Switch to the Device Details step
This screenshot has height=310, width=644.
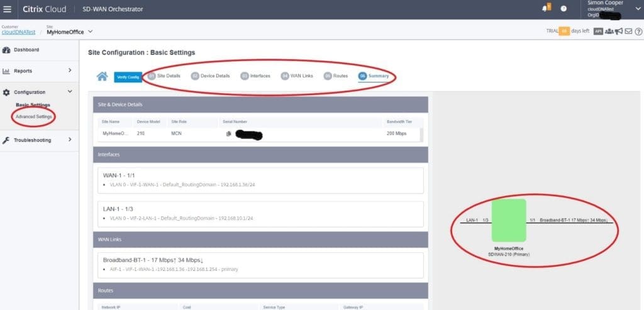click(x=211, y=76)
